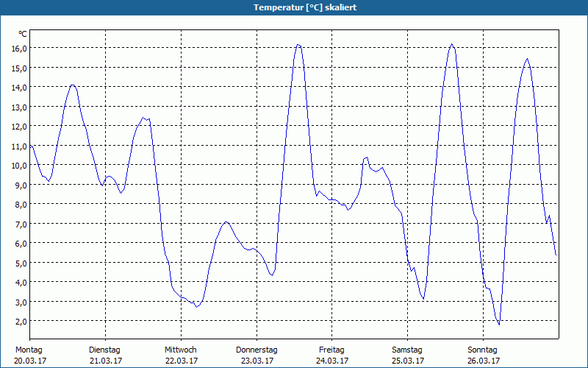Click the 6,0 y-axis value

21,244
